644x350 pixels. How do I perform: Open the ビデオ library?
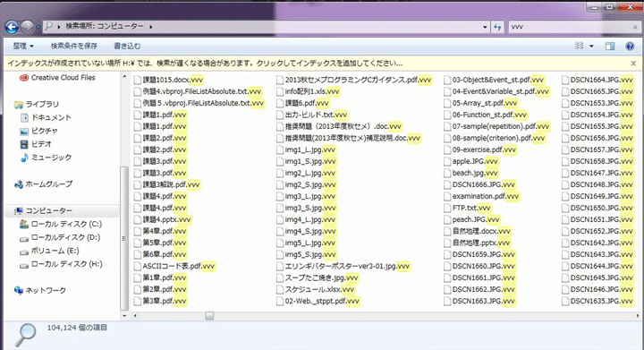pos(36,144)
